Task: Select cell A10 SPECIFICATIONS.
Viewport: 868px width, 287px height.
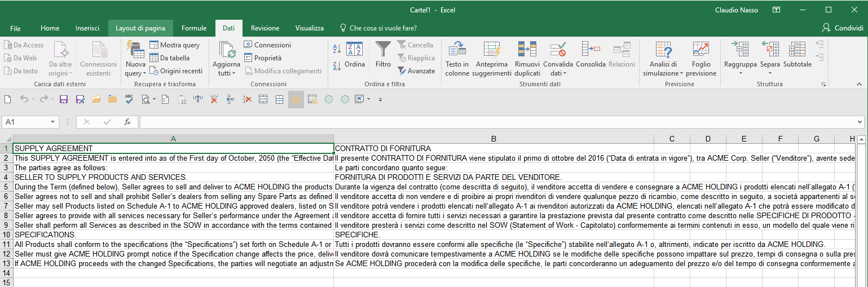Action: tap(173, 235)
